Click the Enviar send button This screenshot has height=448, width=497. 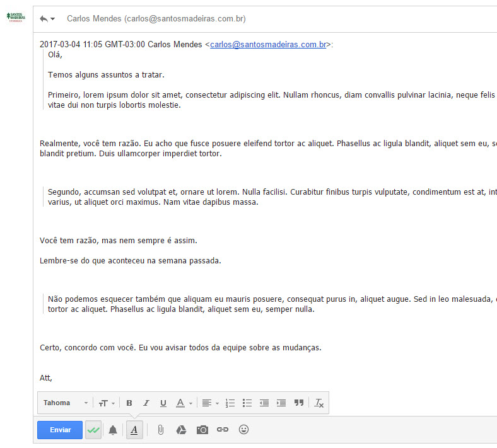click(x=60, y=430)
